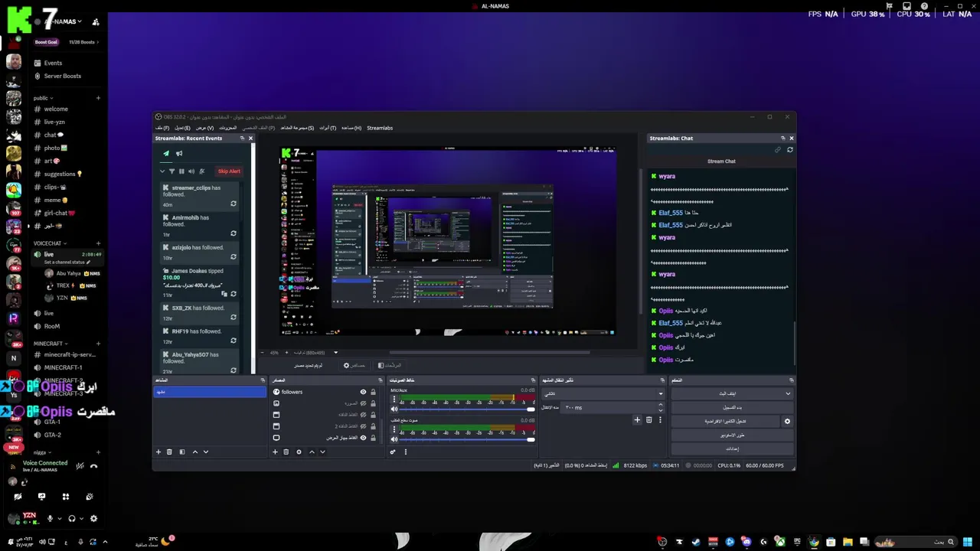Move the selected scene up

(x=194, y=452)
